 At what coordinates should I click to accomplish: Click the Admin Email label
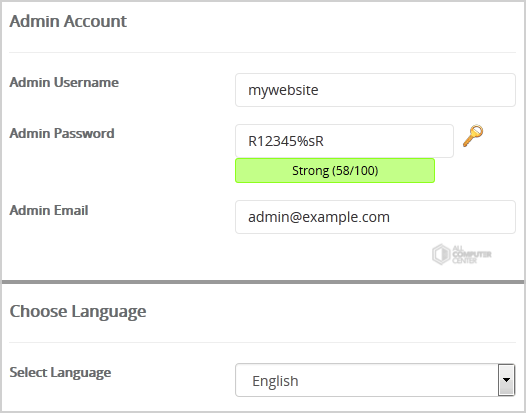coord(49,211)
